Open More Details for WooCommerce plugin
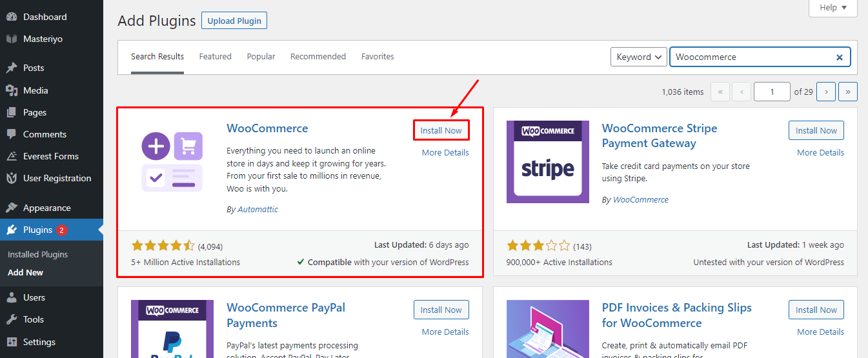 tap(445, 153)
